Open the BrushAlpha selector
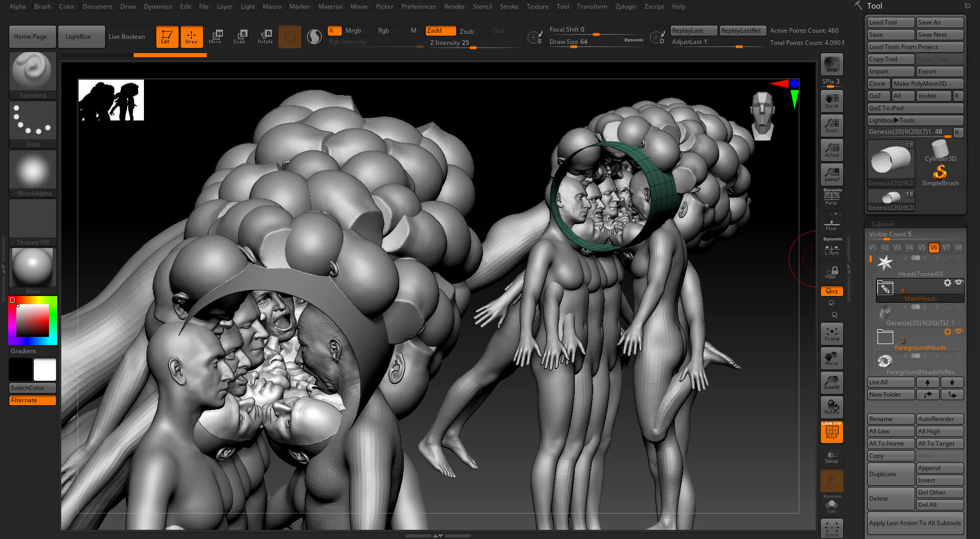Screen dimensions: 980x539 click(33, 174)
